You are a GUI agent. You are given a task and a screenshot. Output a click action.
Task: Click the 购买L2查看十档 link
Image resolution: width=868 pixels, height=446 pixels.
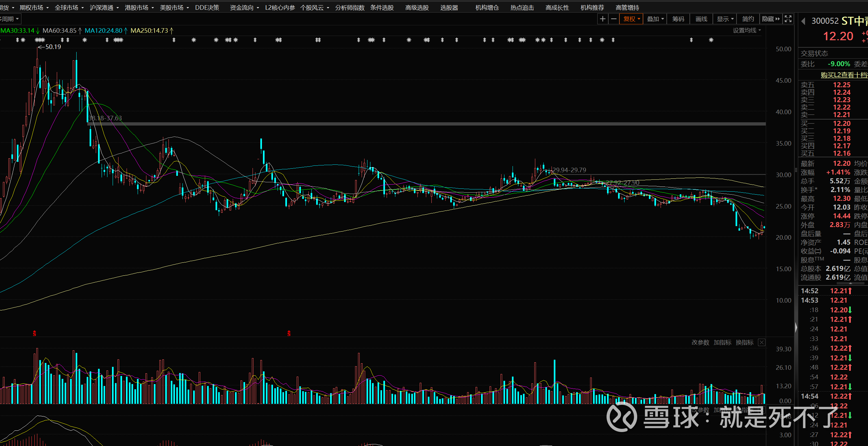coord(843,75)
